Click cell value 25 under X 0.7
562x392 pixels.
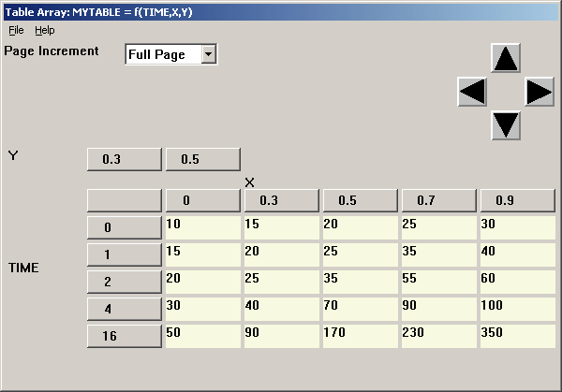439,227
